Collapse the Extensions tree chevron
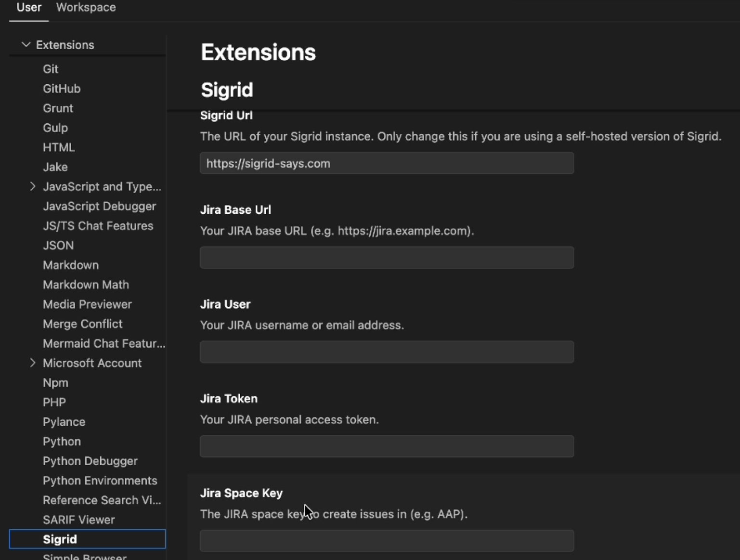Image resolution: width=740 pixels, height=560 pixels. [x=26, y=45]
